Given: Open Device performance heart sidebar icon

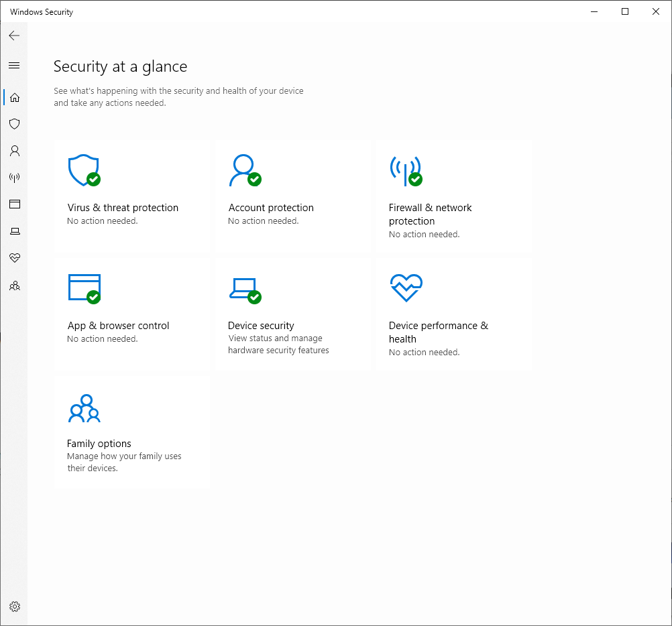Looking at the screenshot, I should [15, 258].
